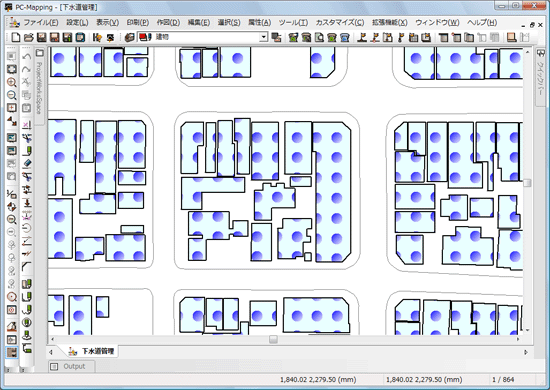Click the vertical scrollbar thumb
The height and width of the screenshot is (390, 550).
527,183
